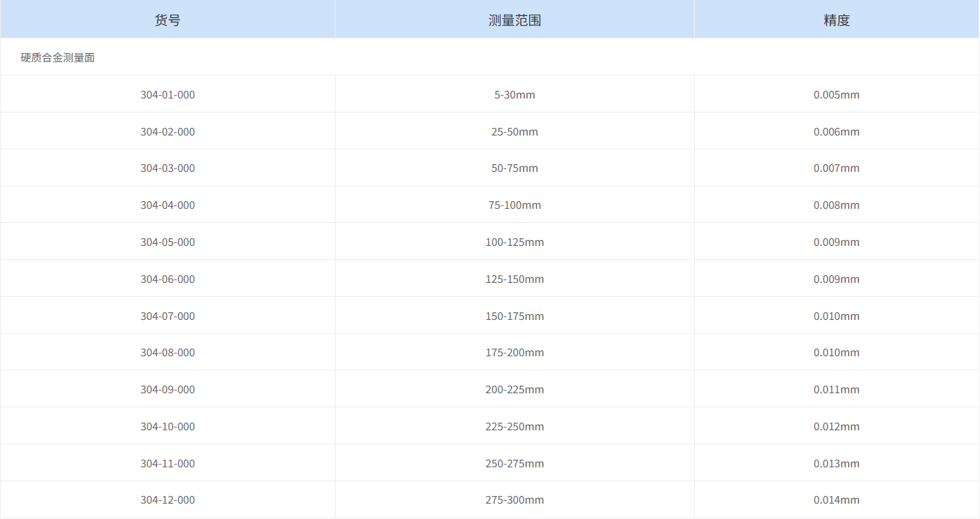Click the 0.014mm accuracy value
This screenshot has height=519, width=980.
(x=836, y=499)
